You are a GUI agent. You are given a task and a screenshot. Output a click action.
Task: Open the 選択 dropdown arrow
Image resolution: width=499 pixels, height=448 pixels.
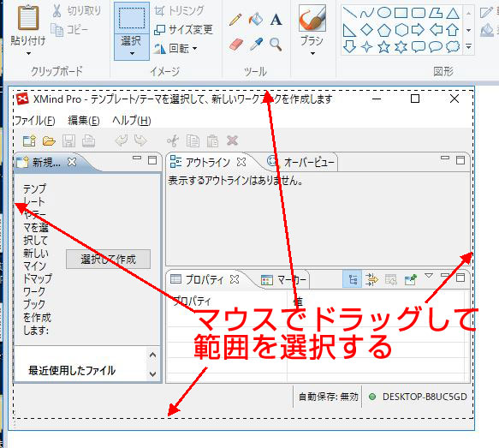tap(132, 53)
